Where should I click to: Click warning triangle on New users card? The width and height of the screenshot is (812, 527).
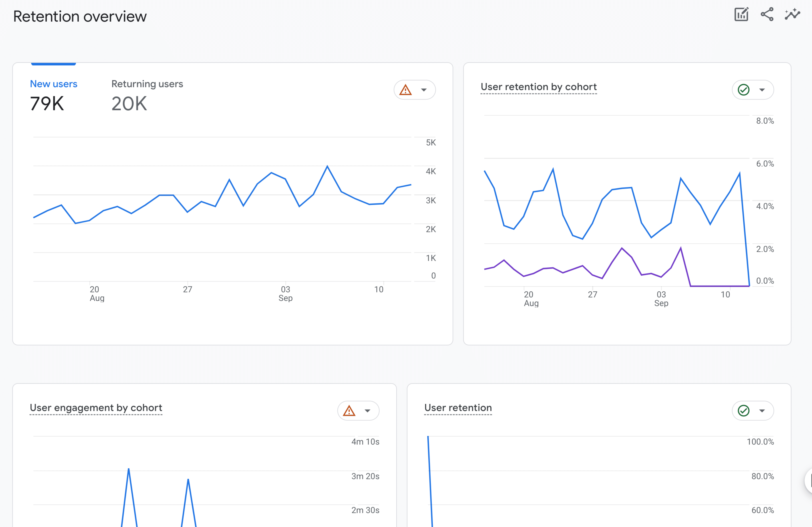coord(405,90)
